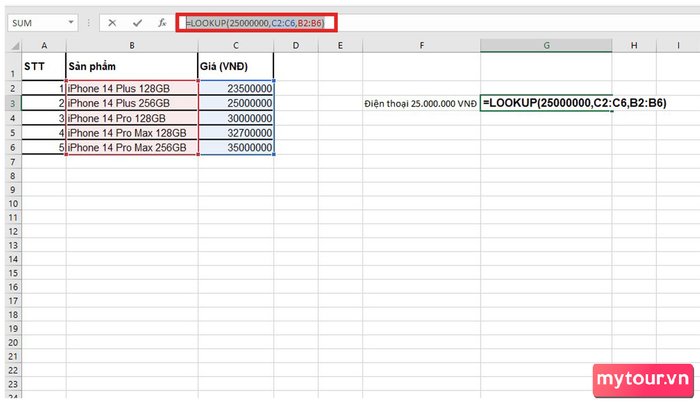
Task: Click the Enter checkmark formula button
Action: [x=137, y=23]
